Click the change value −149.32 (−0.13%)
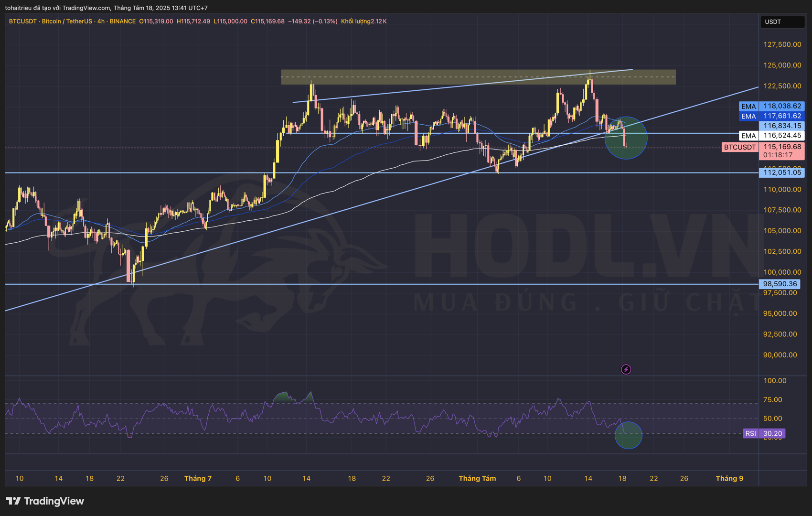The width and height of the screenshot is (812, 516). [313, 21]
